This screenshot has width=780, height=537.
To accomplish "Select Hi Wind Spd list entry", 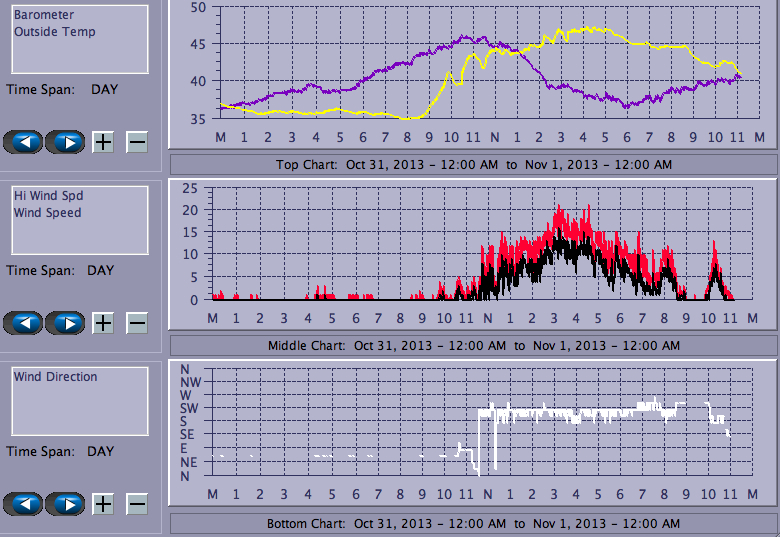I will click(x=48, y=196).
